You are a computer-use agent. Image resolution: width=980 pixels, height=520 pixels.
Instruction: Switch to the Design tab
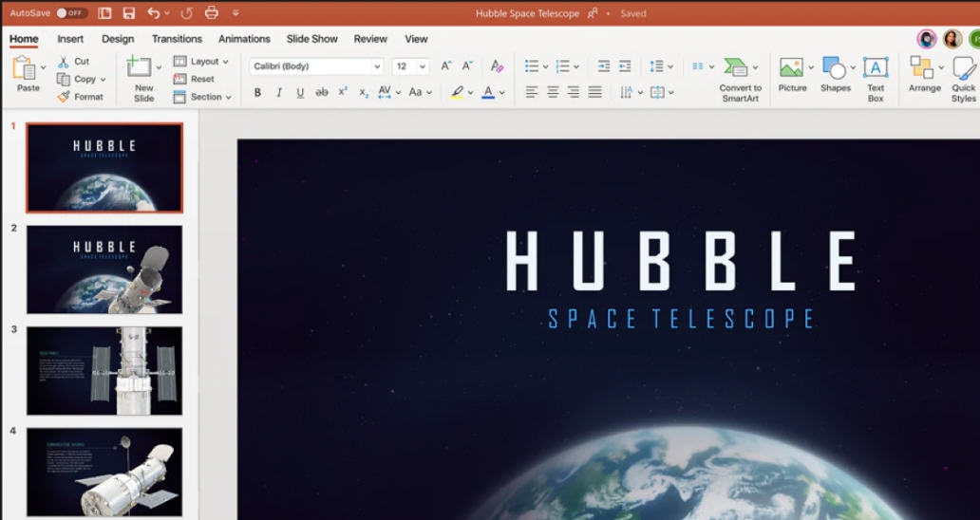(118, 39)
